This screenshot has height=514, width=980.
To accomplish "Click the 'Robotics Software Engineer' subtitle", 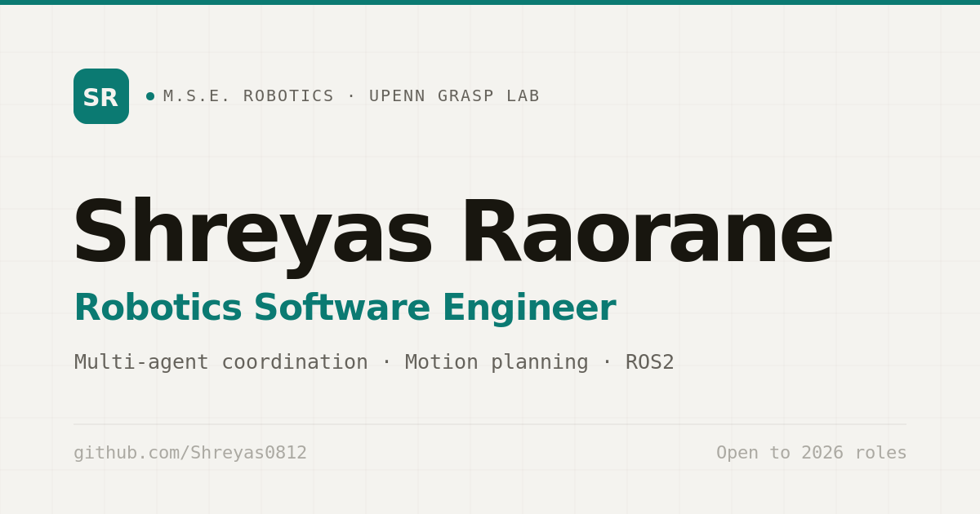I will (x=345, y=308).
